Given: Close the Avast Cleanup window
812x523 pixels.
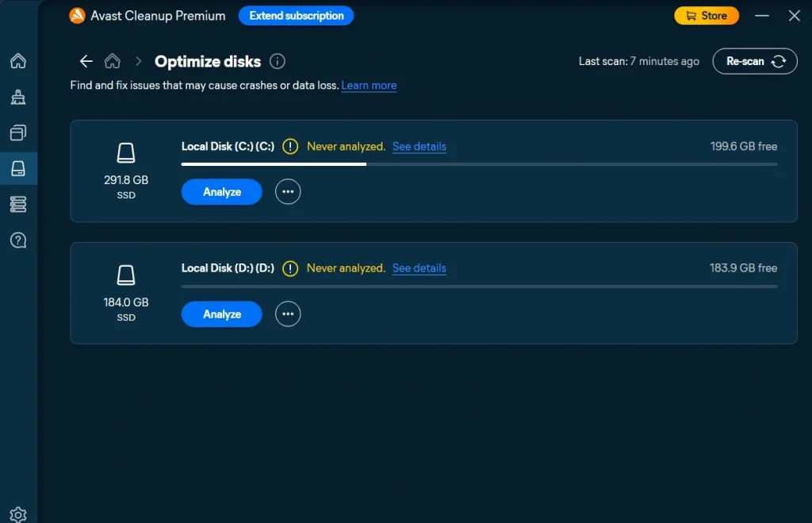Looking at the screenshot, I should click(794, 16).
